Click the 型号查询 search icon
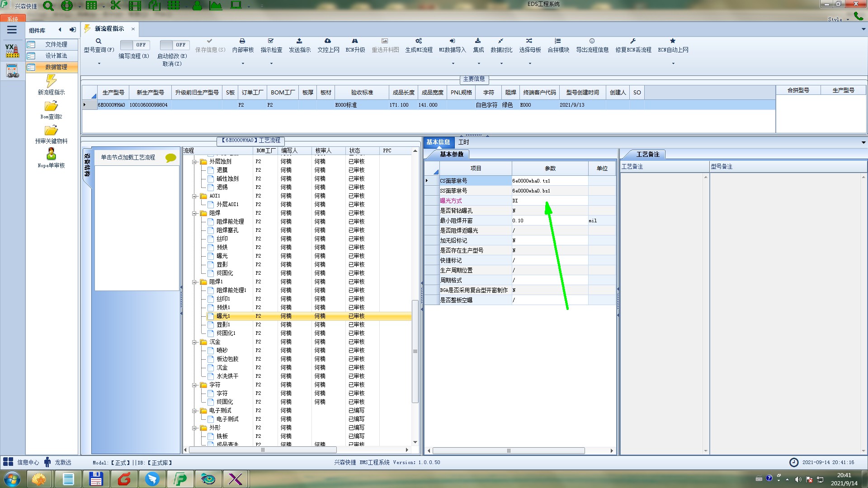Screen dimensions: 868x488 click(98, 41)
